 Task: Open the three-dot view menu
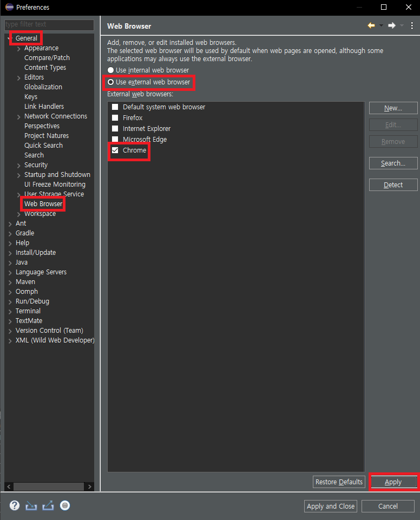412,25
